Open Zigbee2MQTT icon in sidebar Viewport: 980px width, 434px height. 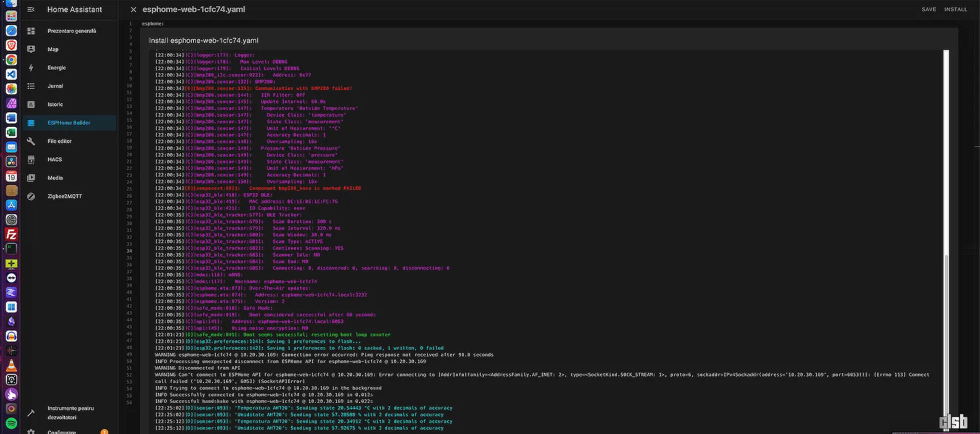click(x=31, y=197)
